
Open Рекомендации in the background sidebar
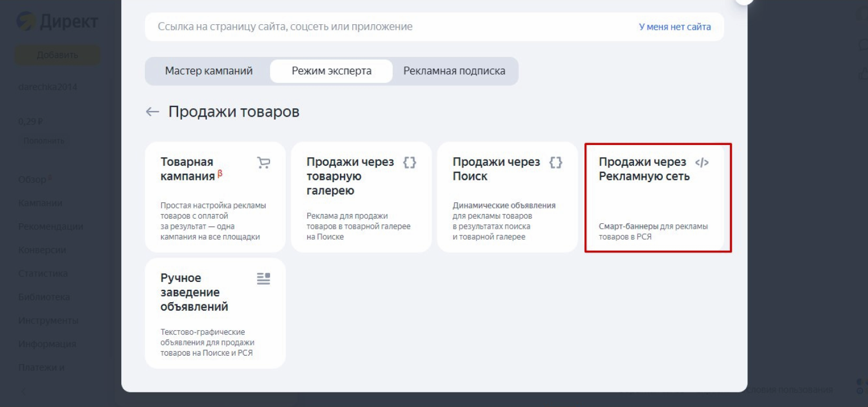(51, 227)
